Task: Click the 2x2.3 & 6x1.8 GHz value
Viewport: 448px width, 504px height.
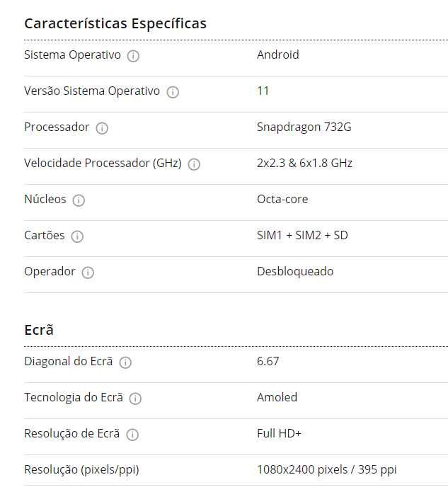Action: coord(304,163)
